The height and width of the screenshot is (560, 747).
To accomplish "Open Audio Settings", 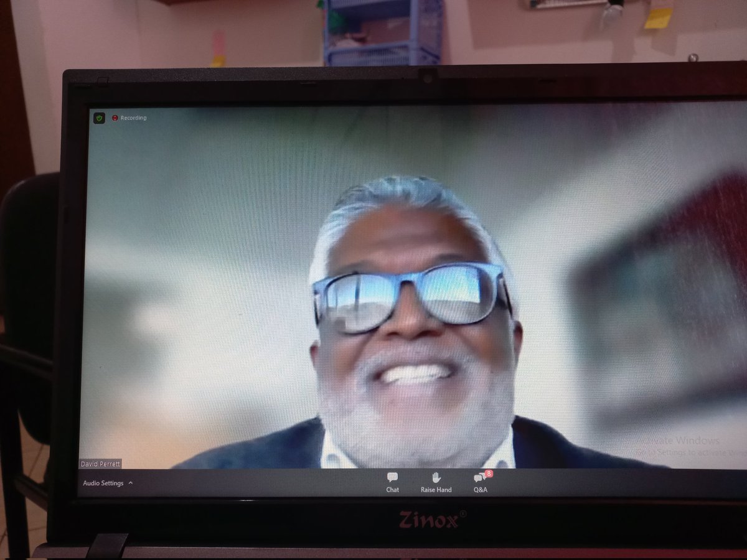I will point(103,483).
